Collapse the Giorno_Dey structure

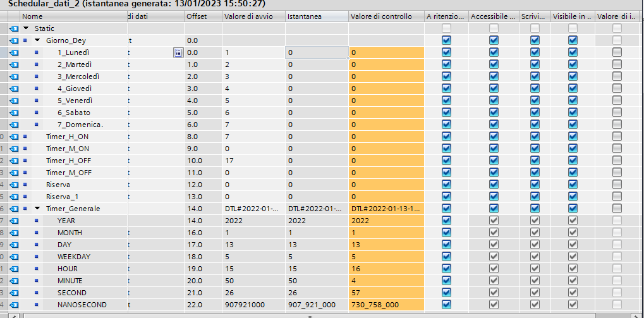[x=37, y=40]
